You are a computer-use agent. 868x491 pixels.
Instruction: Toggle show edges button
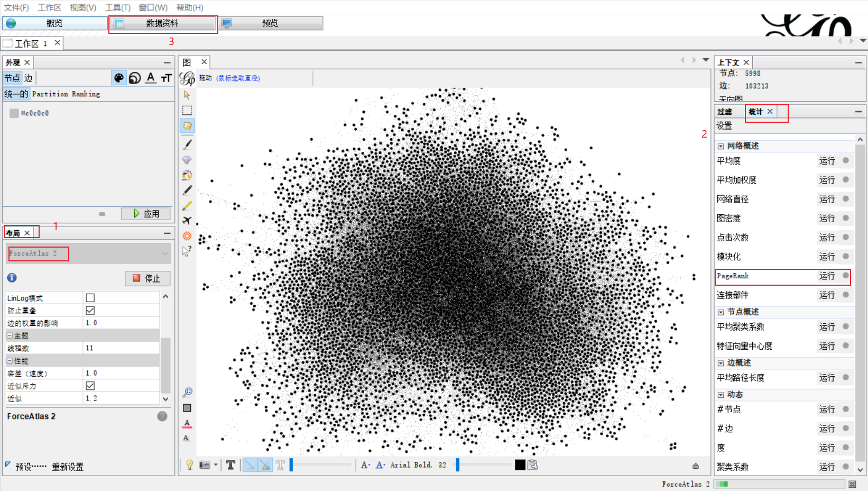(250, 465)
